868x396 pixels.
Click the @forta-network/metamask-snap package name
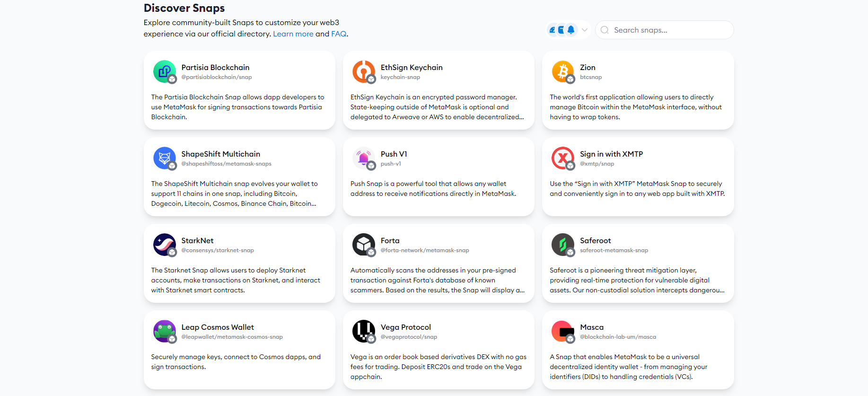(425, 250)
